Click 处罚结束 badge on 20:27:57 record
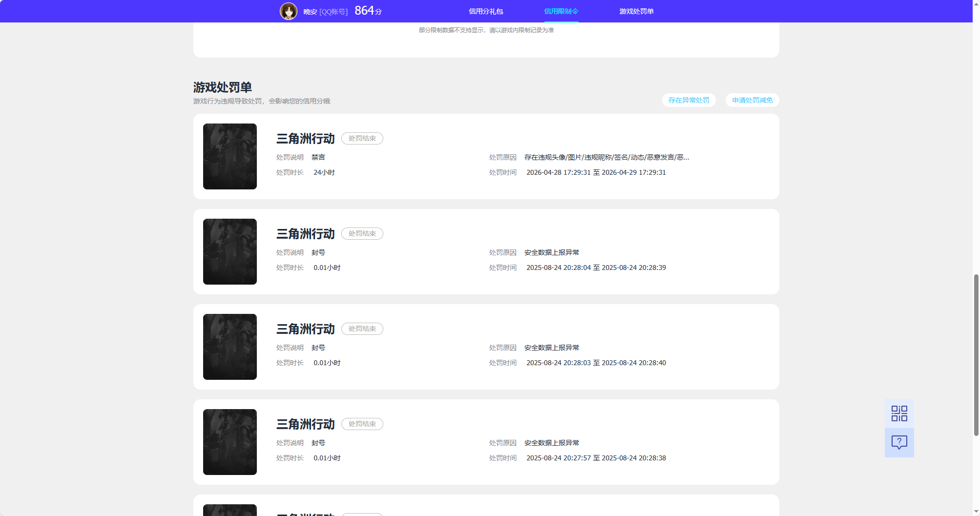This screenshot has height=516, width=980. [x=362, y=424]
